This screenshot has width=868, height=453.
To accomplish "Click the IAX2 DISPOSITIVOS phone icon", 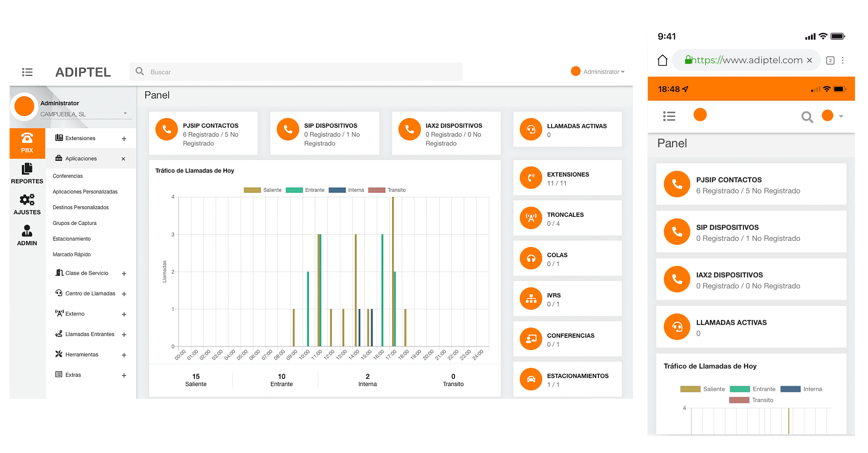I will [409, 129].
